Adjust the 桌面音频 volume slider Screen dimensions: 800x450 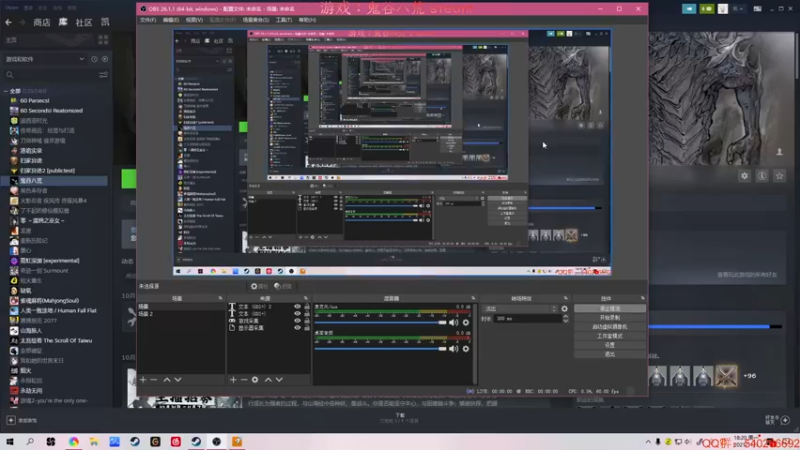coord(381,349)
